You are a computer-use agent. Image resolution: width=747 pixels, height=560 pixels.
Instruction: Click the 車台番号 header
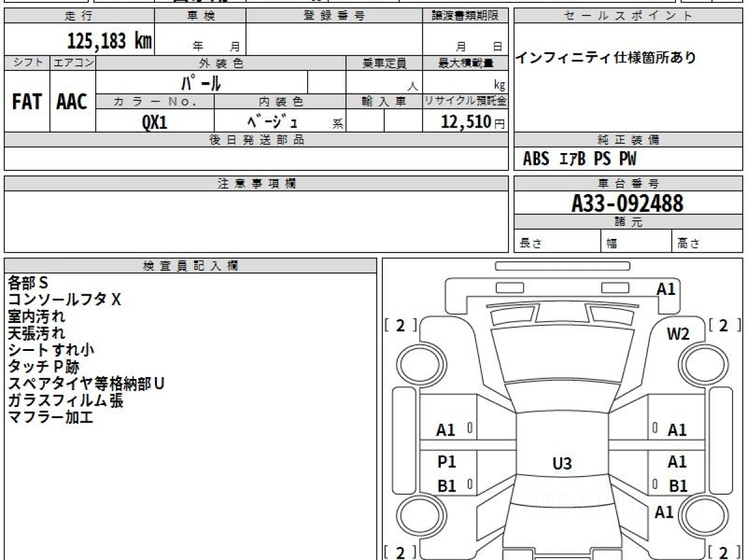(x=629, y=184)
